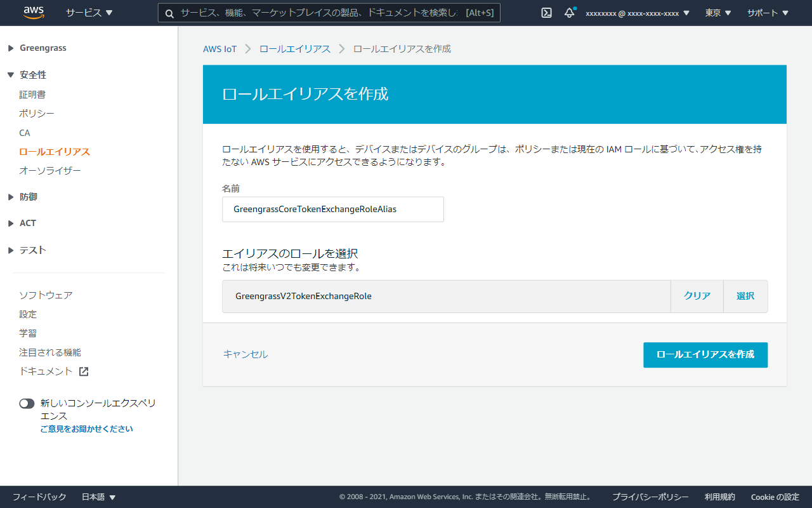Open the account xxxxxxxx dropdown
The image size is (812, 508).
(x=638, y=13)
